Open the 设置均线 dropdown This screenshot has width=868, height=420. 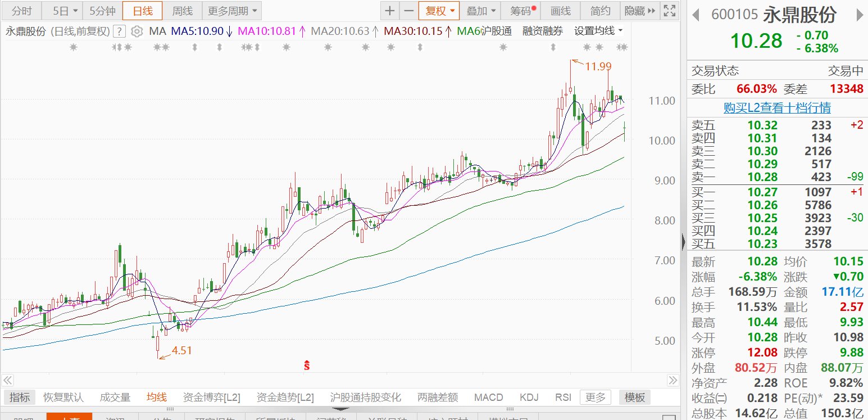(x=598, y=31)
